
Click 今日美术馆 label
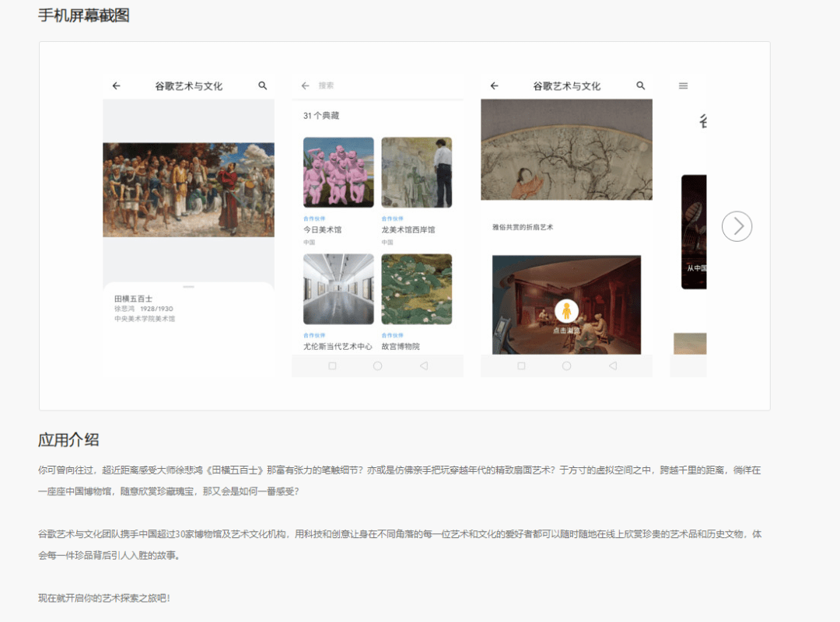point(323,230)
